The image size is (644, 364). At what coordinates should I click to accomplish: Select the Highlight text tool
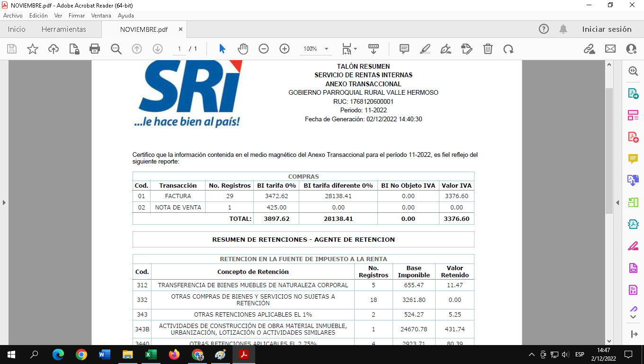(x=425, y=49)
